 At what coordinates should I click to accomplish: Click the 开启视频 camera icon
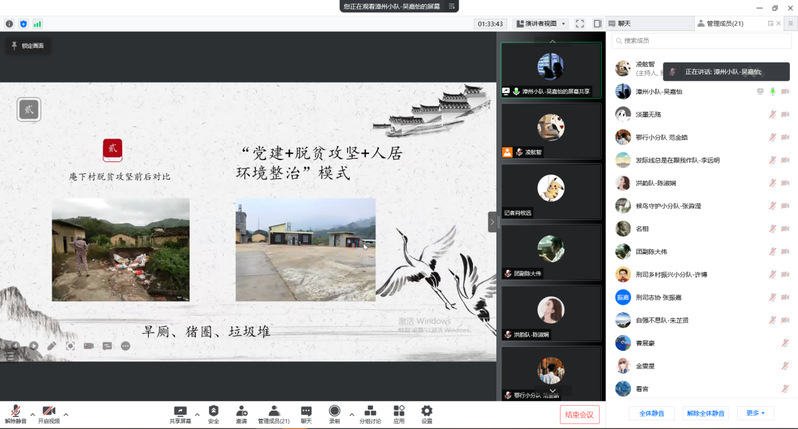tap(48, 410)
